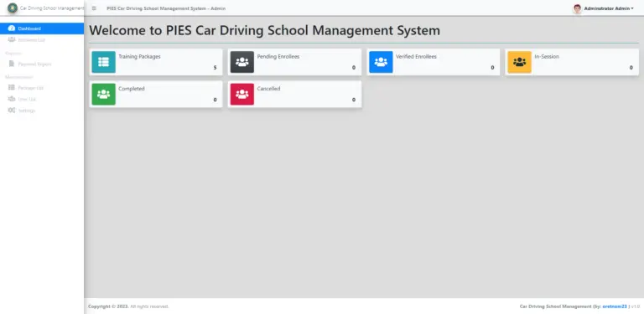Screen dimensions: 644x314
Task: Open Enrollees List from the sidebar
Action: tap(42, 39)
